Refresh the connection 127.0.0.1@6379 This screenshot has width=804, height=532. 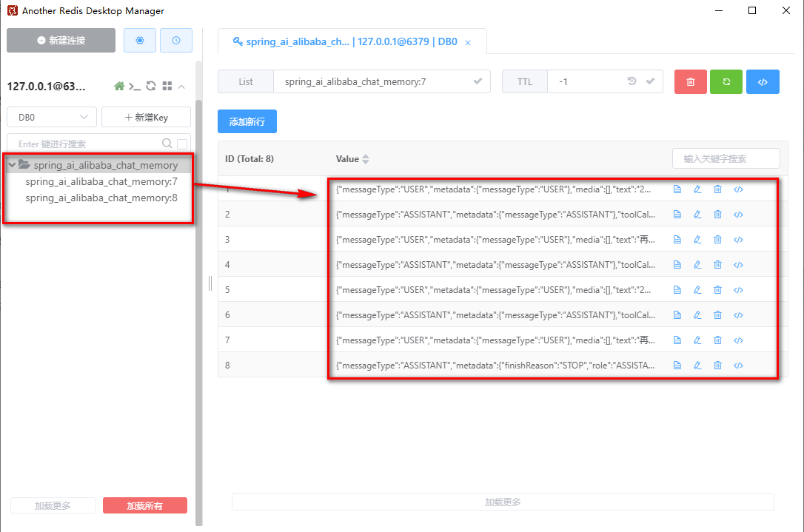click(x=151, y=86)
